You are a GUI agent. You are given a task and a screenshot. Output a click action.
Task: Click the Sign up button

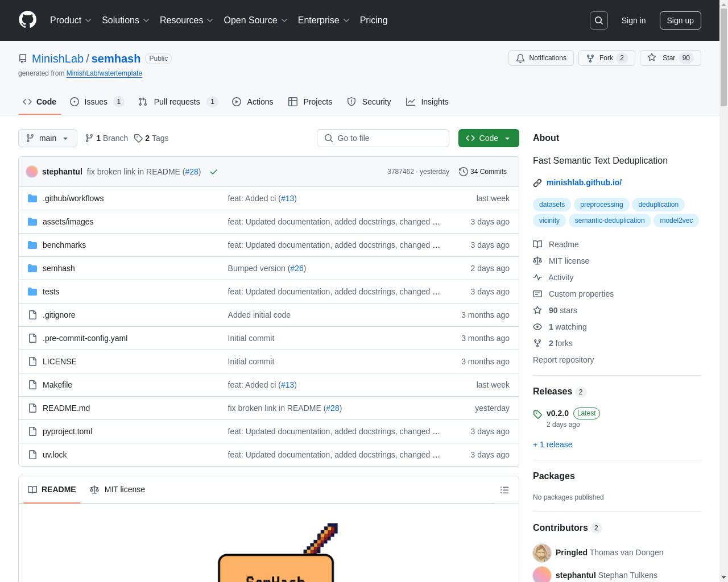680,20
